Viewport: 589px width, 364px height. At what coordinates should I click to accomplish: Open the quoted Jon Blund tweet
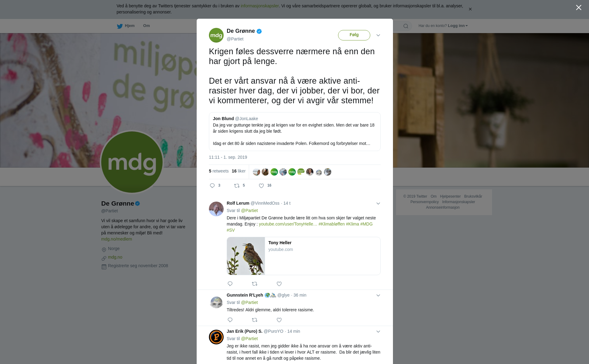[295, 131]
